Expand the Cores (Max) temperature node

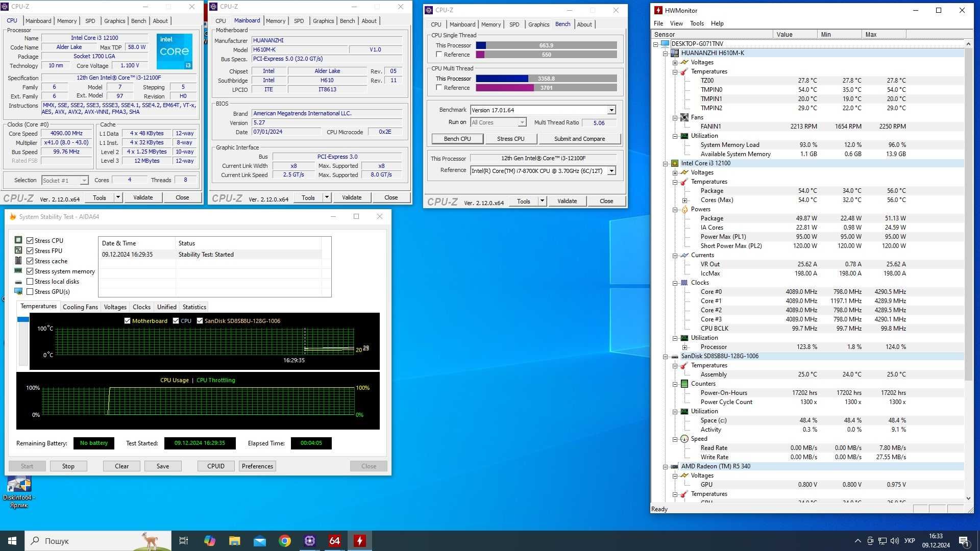pos(684,200)
